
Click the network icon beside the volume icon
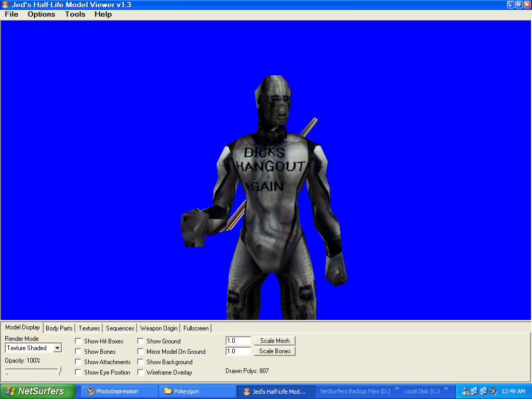point(484,391)
